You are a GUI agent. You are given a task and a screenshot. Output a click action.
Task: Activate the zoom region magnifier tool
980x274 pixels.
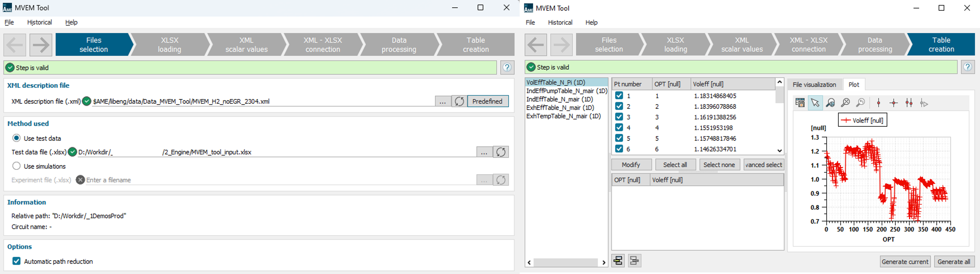pyautogui.click(x=830, y=103)
